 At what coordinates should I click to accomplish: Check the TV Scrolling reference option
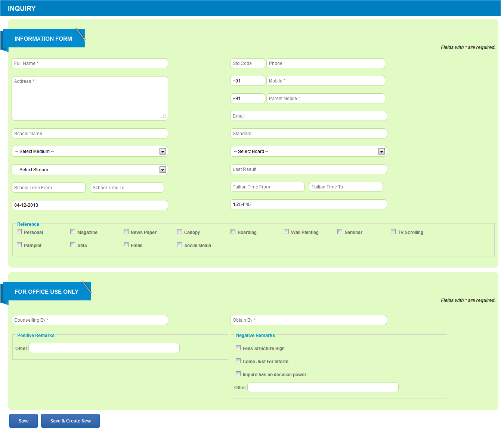393,231
